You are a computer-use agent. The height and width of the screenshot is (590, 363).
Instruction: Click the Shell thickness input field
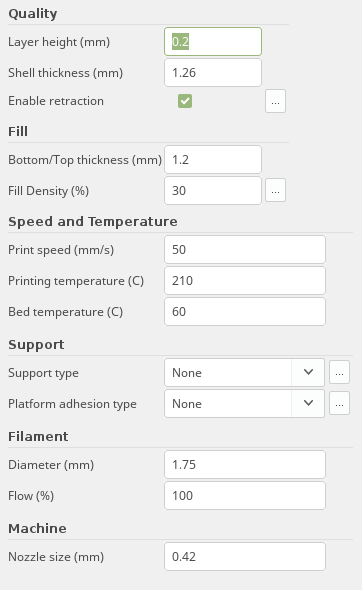coord(213,72)
